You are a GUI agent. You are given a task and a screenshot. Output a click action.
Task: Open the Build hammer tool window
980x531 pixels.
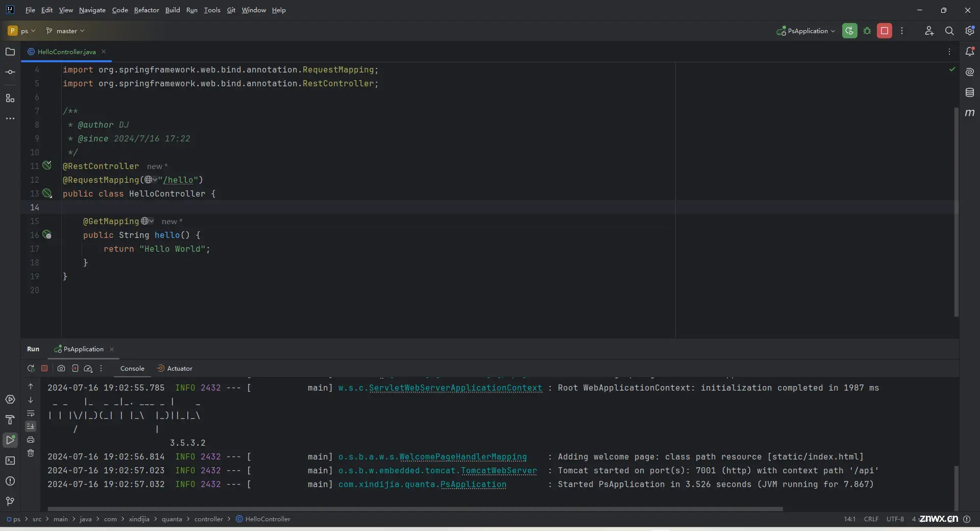10,420
